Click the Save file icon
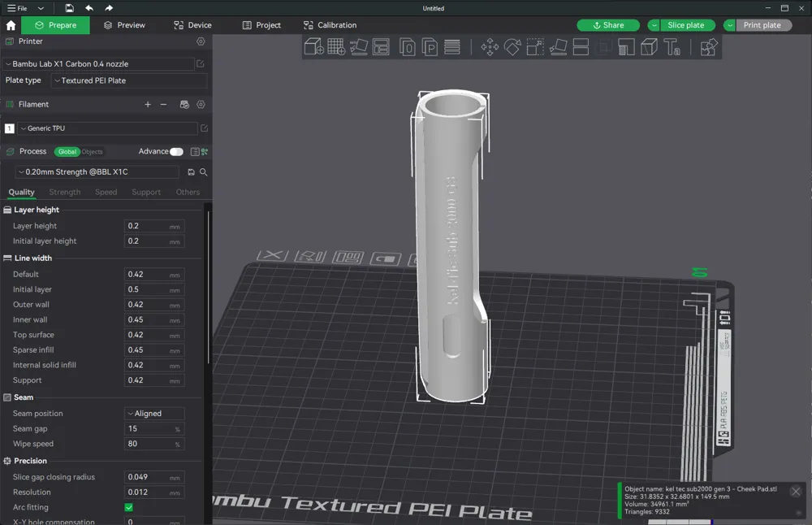The width and height of the screenshot is (812, 525). [x=69, y=8]
